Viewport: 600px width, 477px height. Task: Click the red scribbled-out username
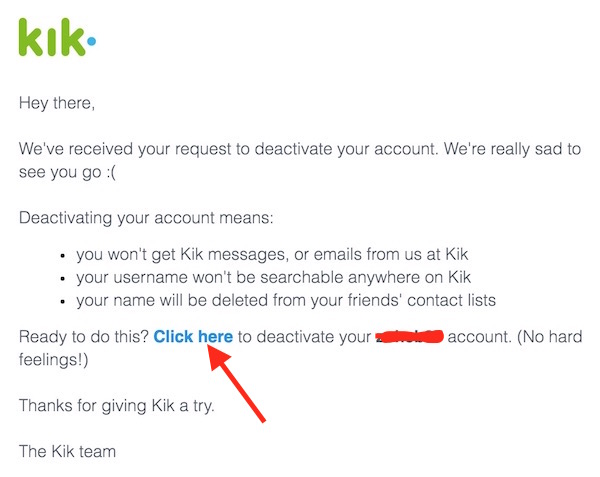pos(409,337)
